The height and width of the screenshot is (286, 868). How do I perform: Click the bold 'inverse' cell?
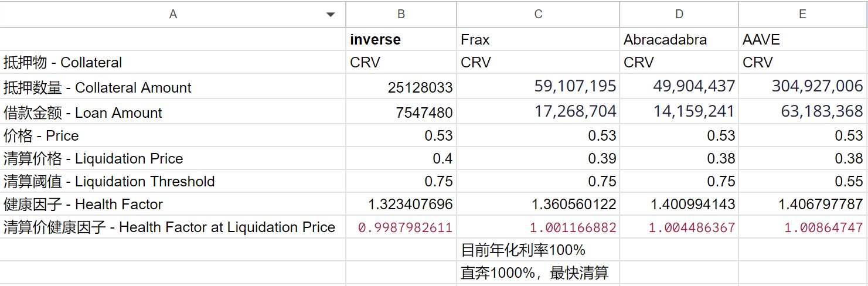pos(401,39)
